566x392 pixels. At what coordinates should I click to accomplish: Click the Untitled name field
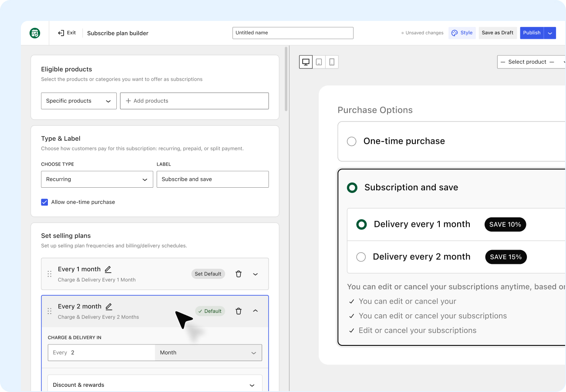click(x=293, y=33)
